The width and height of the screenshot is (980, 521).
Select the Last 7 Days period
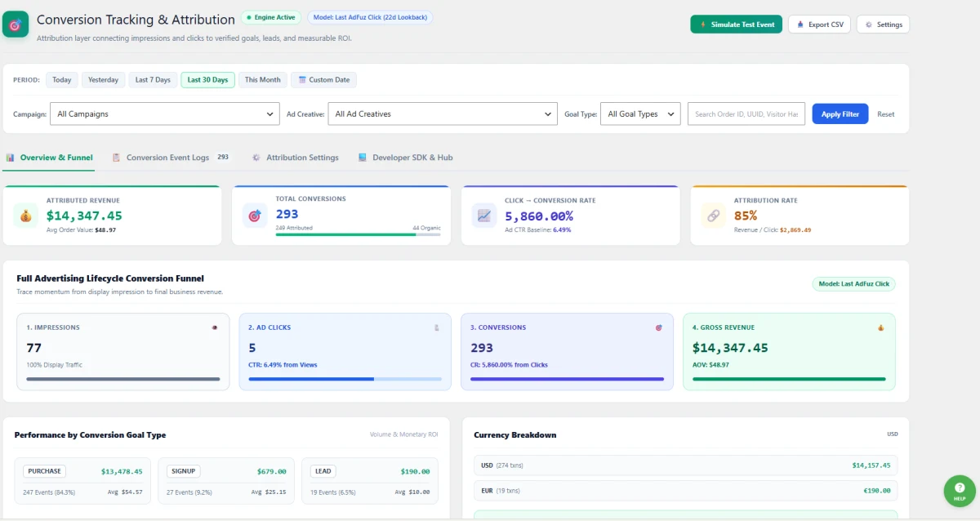(153, 80)
